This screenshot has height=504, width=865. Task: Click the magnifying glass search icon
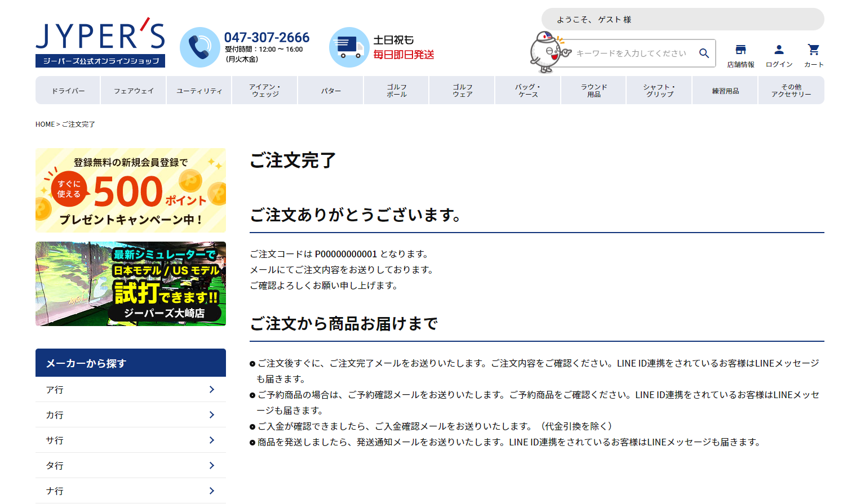tap(704, 53)
